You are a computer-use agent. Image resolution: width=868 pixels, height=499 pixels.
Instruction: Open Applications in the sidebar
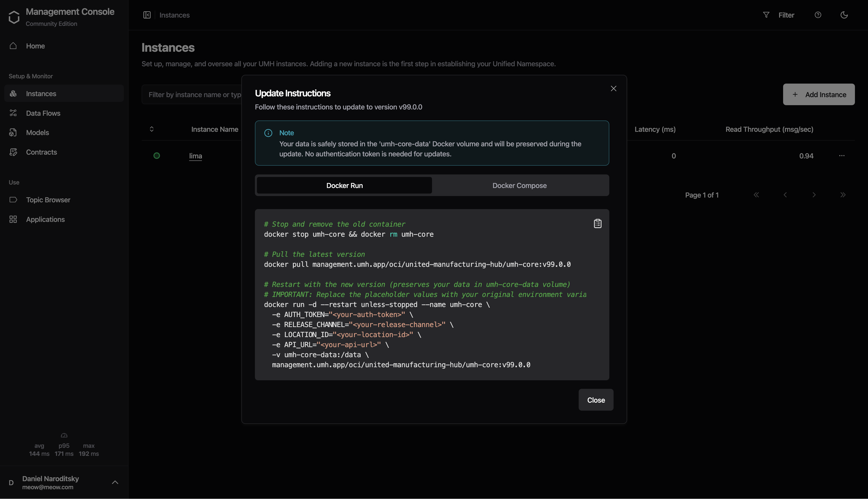[x=64, y=219]
